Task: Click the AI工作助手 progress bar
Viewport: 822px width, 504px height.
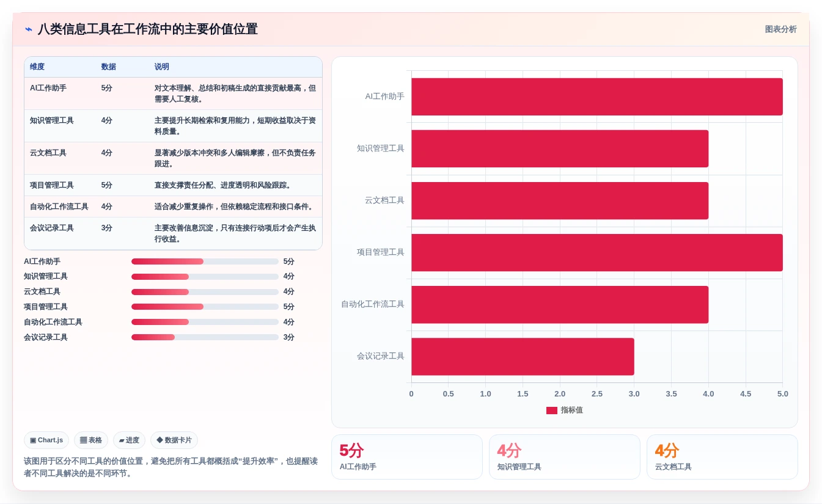Action: pyautogui.click(x=205, y=261)
